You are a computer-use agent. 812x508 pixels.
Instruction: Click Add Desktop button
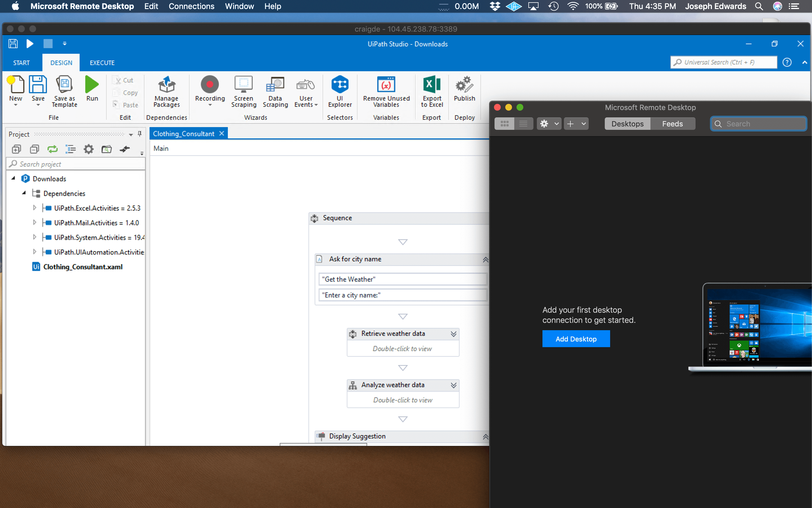pos(576,339)
